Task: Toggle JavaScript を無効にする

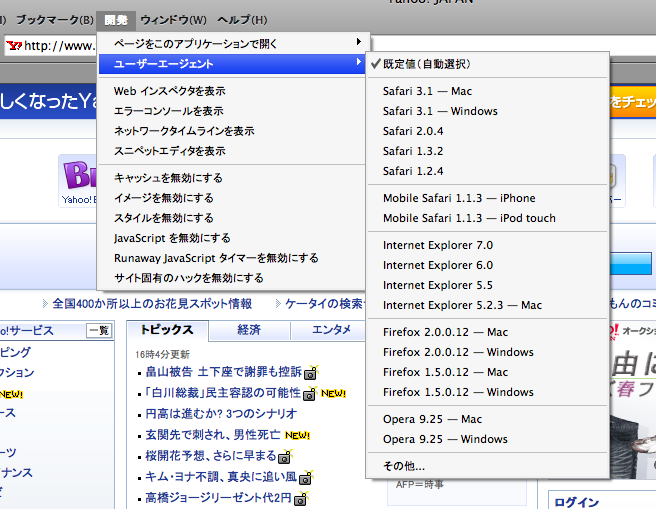Action: [x=231, y=238]
